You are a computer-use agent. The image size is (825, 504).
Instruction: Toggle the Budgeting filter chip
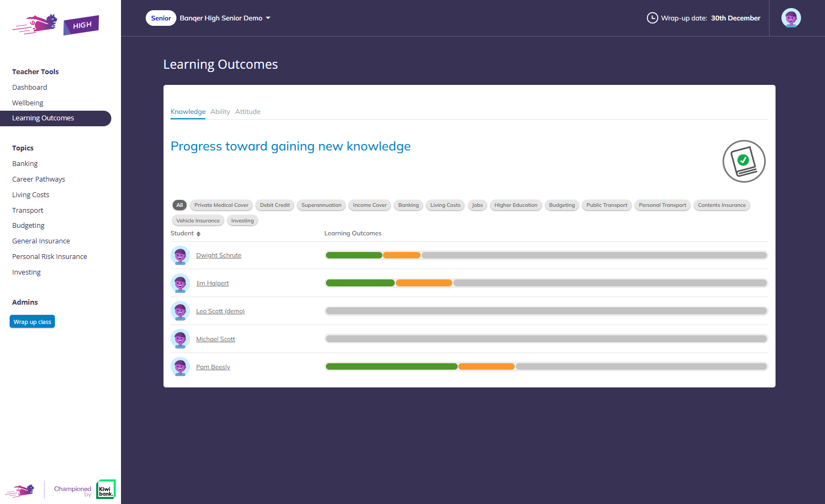pyautogui.click(x=562, y=205)
